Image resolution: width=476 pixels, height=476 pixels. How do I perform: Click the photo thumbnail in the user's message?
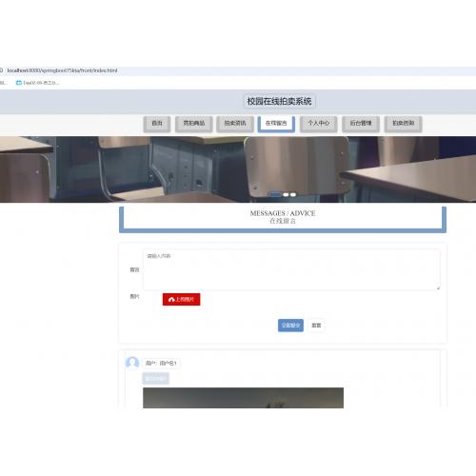[243, 398]
